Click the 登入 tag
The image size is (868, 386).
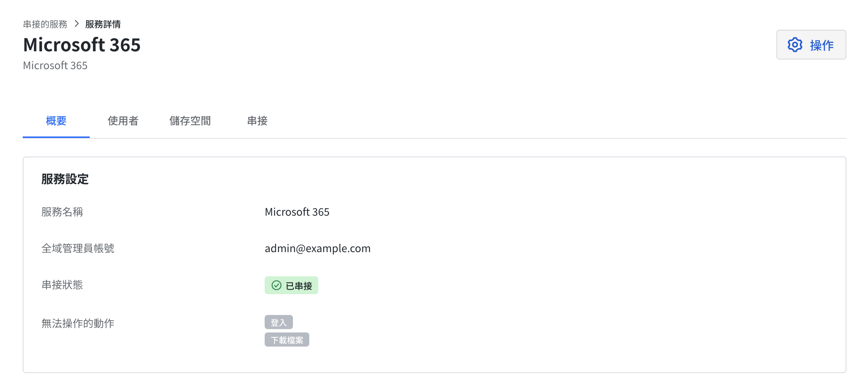coord(279,322)
